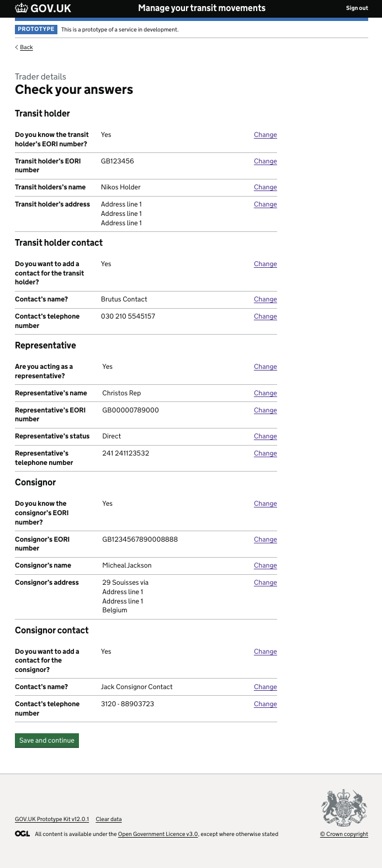
Task: Change the consignor's address entry
Action: [265, 582]
